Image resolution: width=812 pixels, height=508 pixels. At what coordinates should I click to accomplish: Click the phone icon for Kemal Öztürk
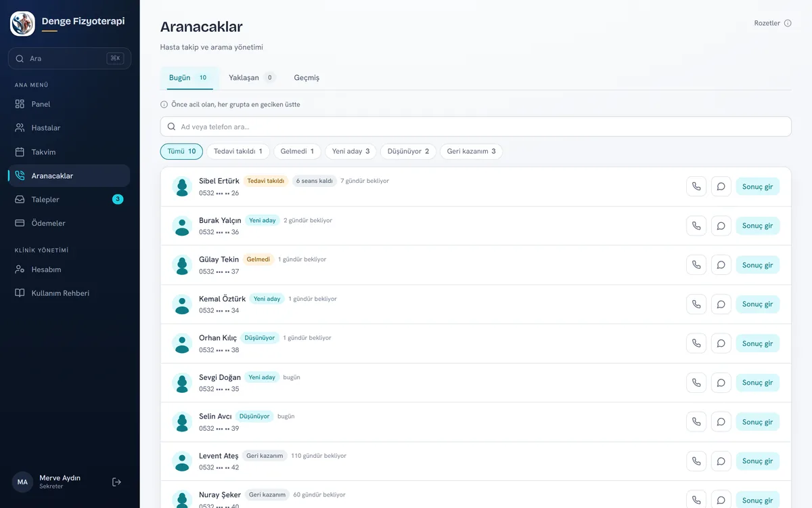click(696, 304)
